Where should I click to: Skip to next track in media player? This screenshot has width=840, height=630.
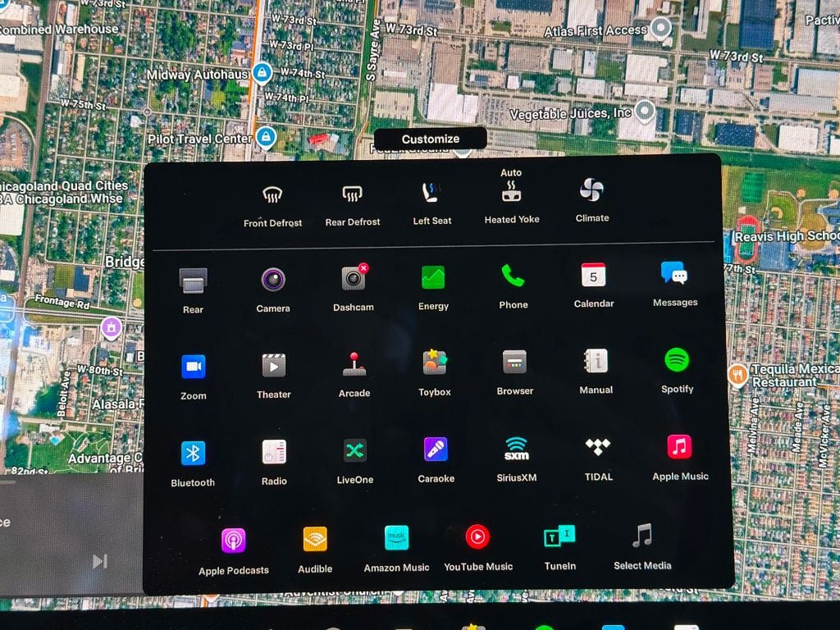pyautogui.click(x=99, y=561)
